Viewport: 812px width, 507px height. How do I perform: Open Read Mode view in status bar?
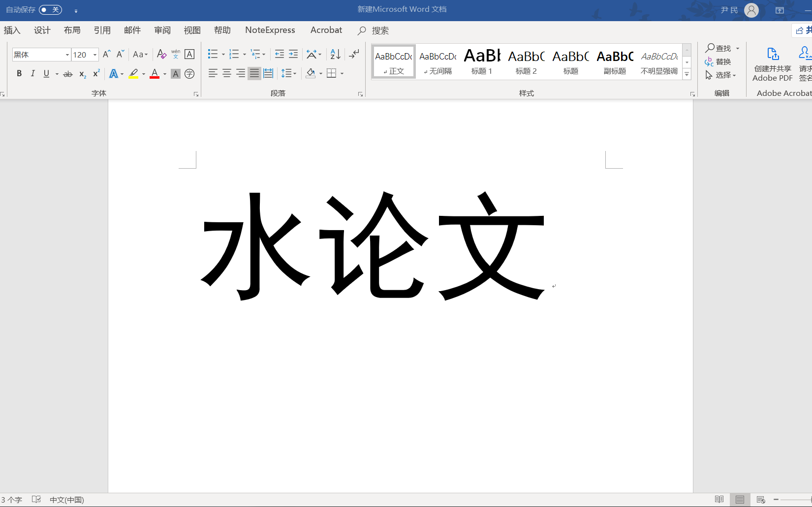pyautogui.click(x=719, y=500)
